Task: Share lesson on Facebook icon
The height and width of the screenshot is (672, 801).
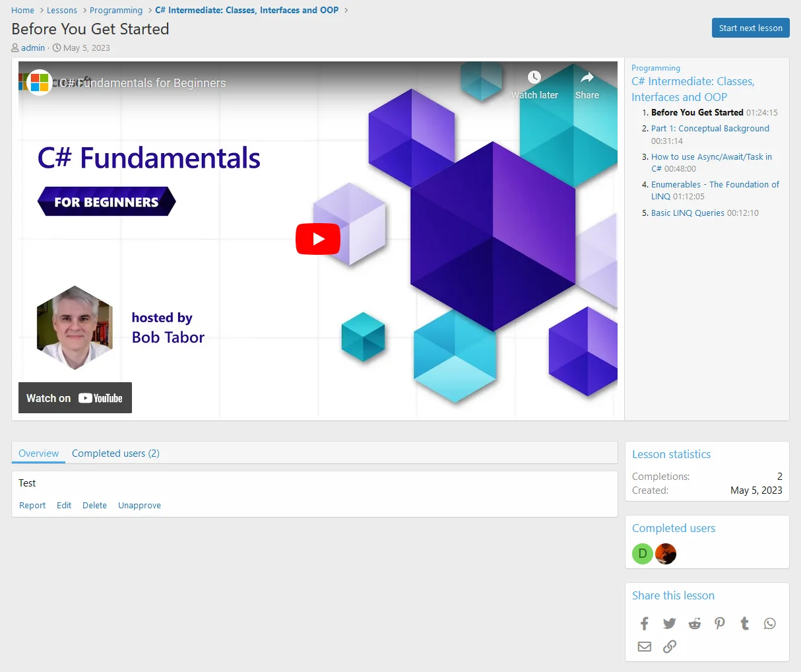Action: coord(645,624)
